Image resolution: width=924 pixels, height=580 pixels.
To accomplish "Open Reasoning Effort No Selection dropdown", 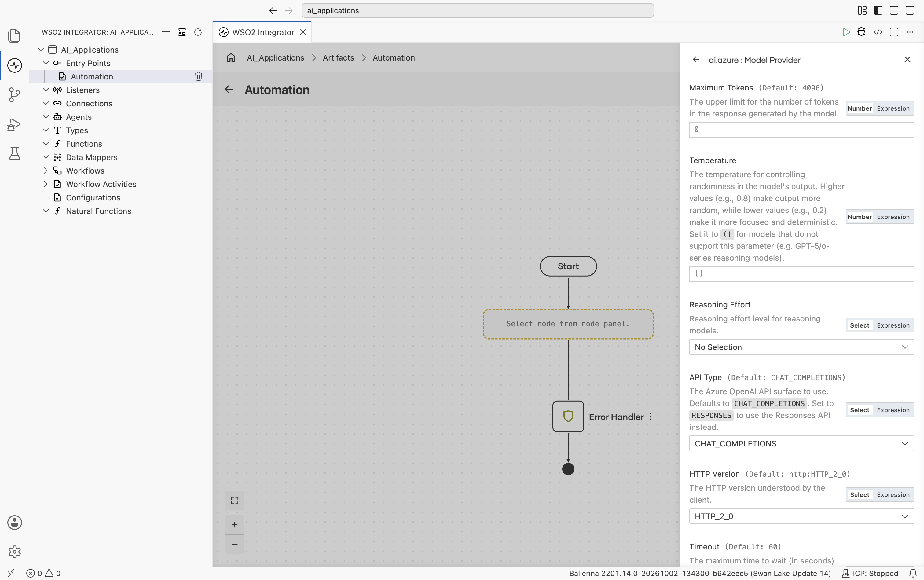I will 801,347.
